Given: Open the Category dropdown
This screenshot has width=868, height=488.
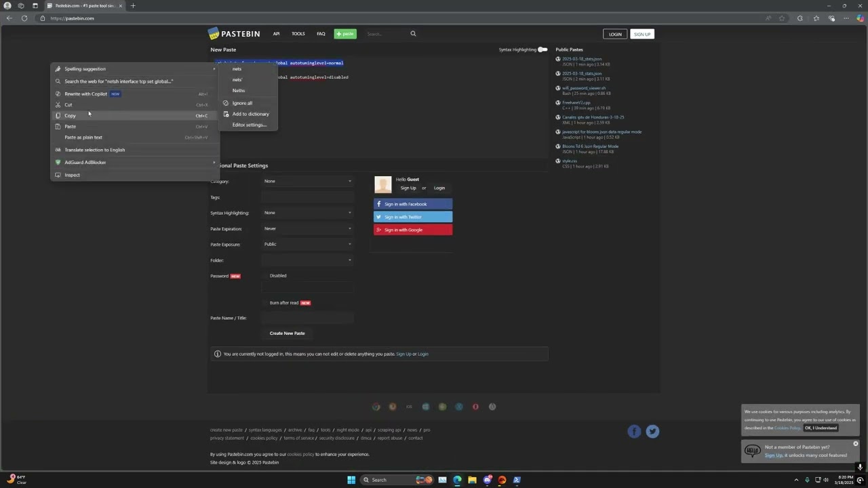Looking at the screenshot, I should click(x=308, y=181).
